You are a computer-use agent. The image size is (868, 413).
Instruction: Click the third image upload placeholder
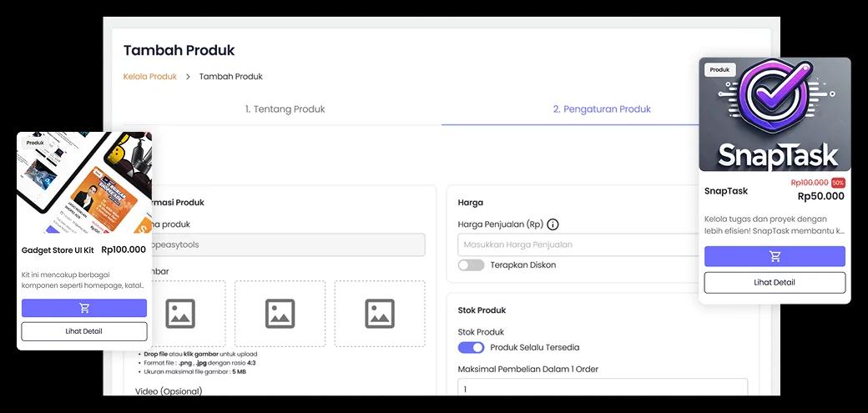380,314
